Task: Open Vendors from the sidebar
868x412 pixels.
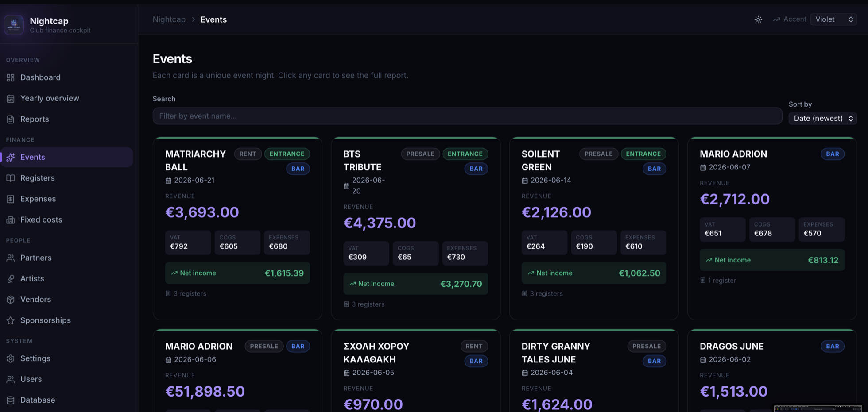Action: point(66,299)
